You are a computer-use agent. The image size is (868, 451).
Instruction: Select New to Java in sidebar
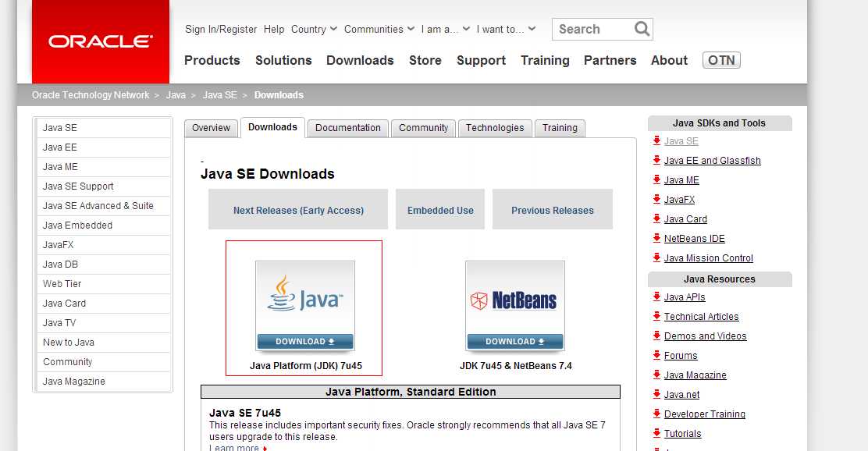point(103,343)
